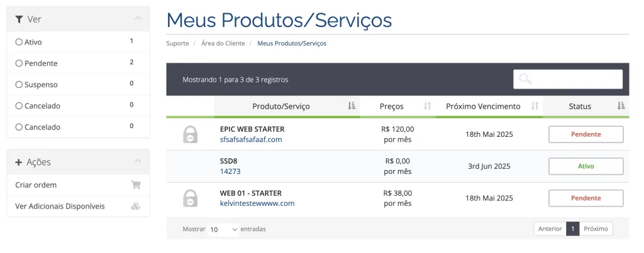Click the cubes icon for Ver Adicionais Disponíveis

pyautogui.click(x=136, y=207)
